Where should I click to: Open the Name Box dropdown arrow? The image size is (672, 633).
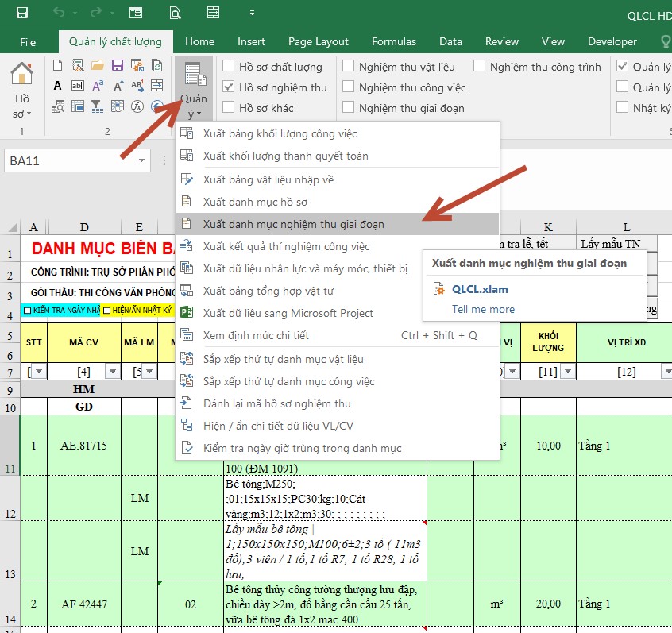[142, 161]
